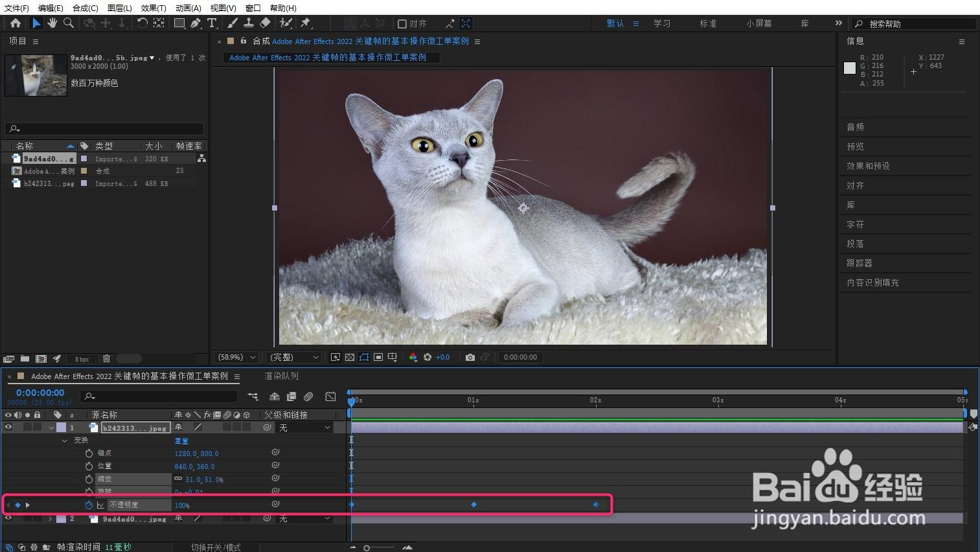Image resolution: width=980 pixels, height=552 pixels.
Task: Toggle mask and shape path visibility
Action: [364, 357]
